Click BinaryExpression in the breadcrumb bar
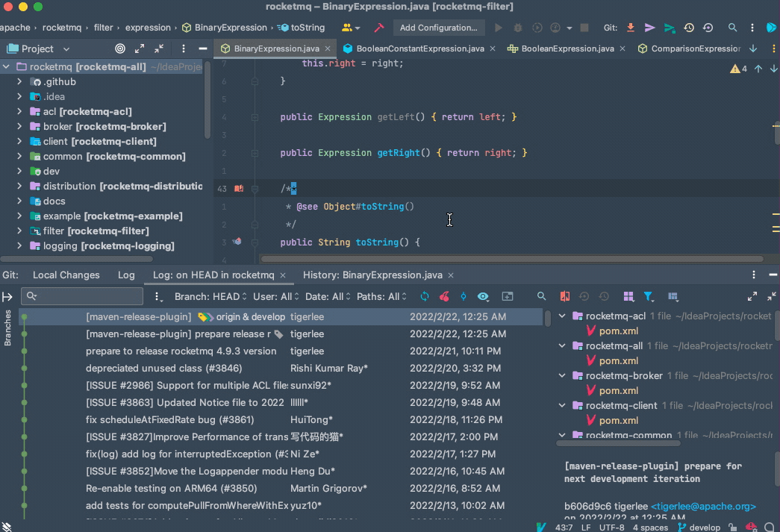This screenshot has height=532, width=780. coord(225,28)
